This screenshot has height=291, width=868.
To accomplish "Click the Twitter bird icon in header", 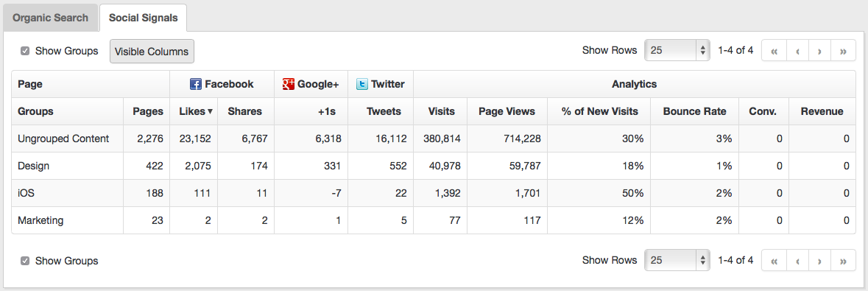I will 362,84.
